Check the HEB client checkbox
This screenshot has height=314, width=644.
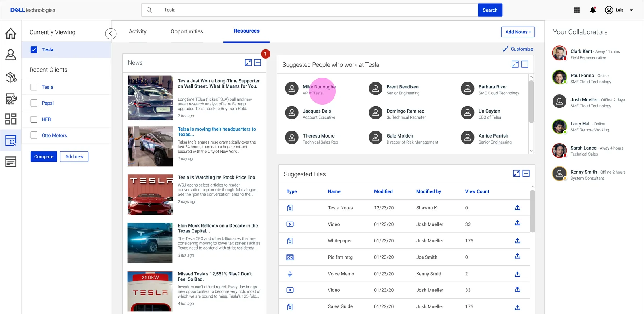pyautogui.click(x=34, y=119)
